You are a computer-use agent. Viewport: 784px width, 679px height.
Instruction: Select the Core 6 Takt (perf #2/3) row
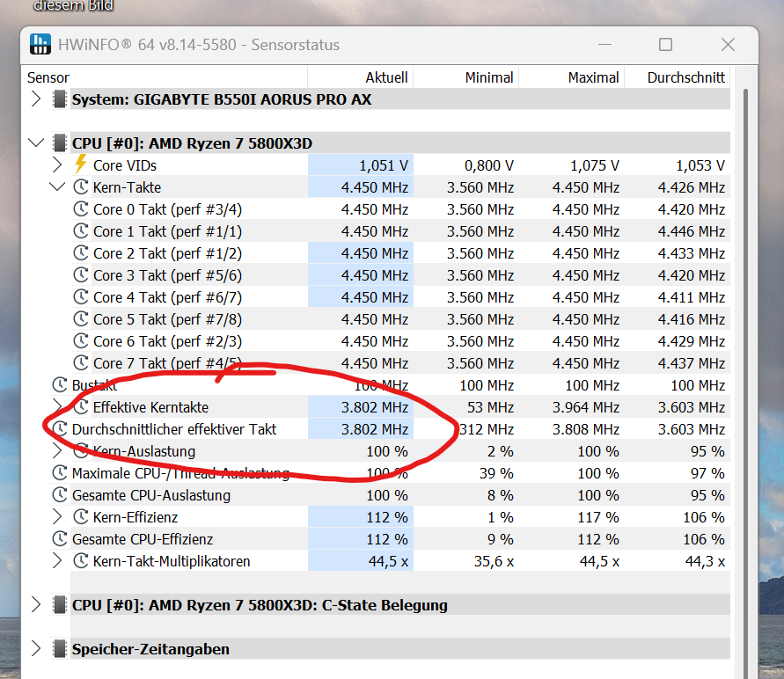400,340
